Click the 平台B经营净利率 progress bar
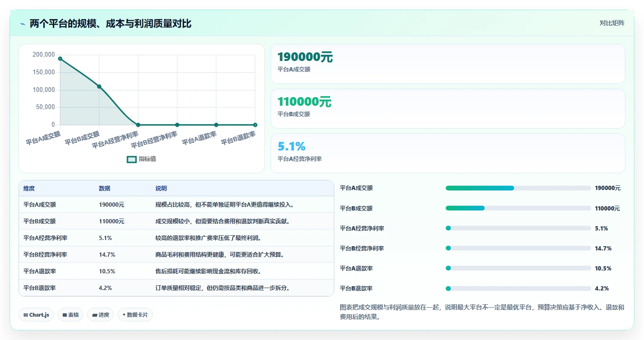 [x=518, y=248]
